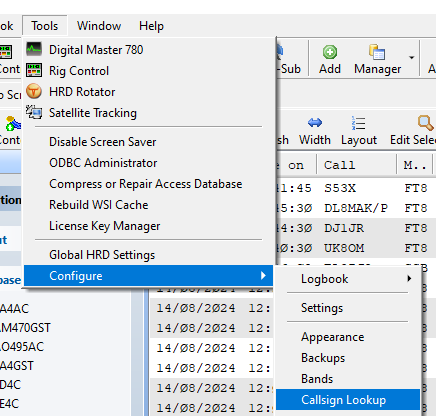Click the AM470GST entry in left list
436x416 pixels.
[x=25, y=328]
